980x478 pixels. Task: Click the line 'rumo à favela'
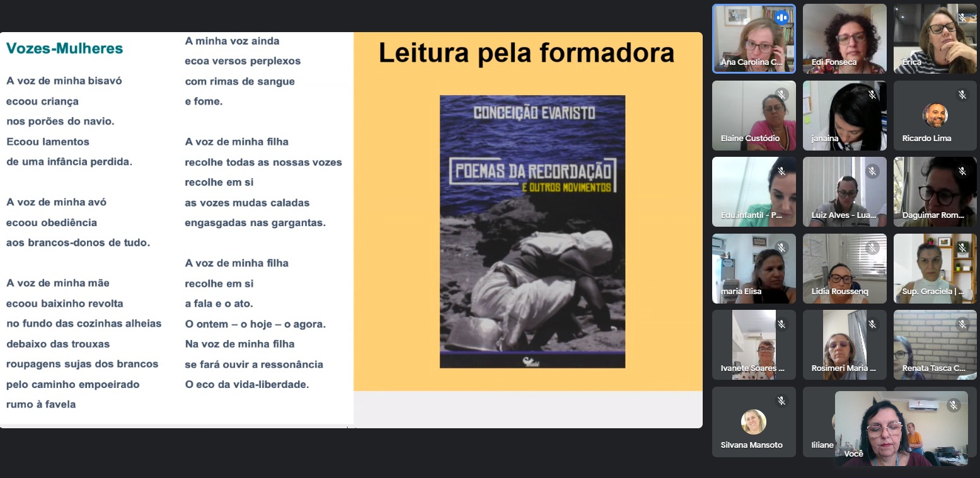(x=41, y=404)
